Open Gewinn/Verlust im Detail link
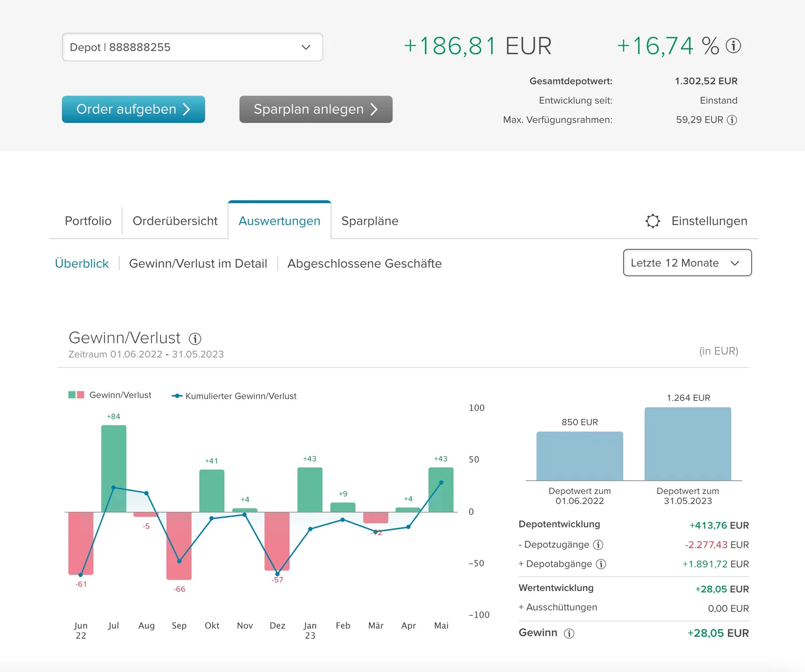This screenshot has height=672, width=805. click(198, 263)
